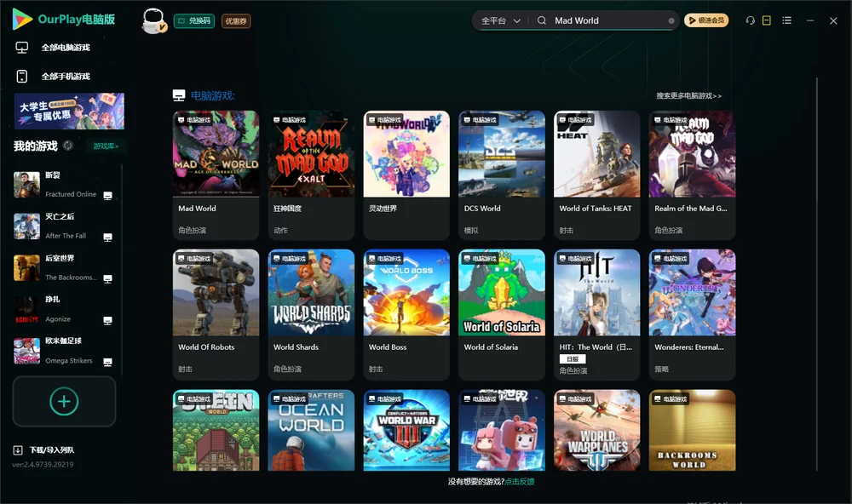Click the 优惠券 button
This screenshot has width=852, height=504.
click(236, 21)
